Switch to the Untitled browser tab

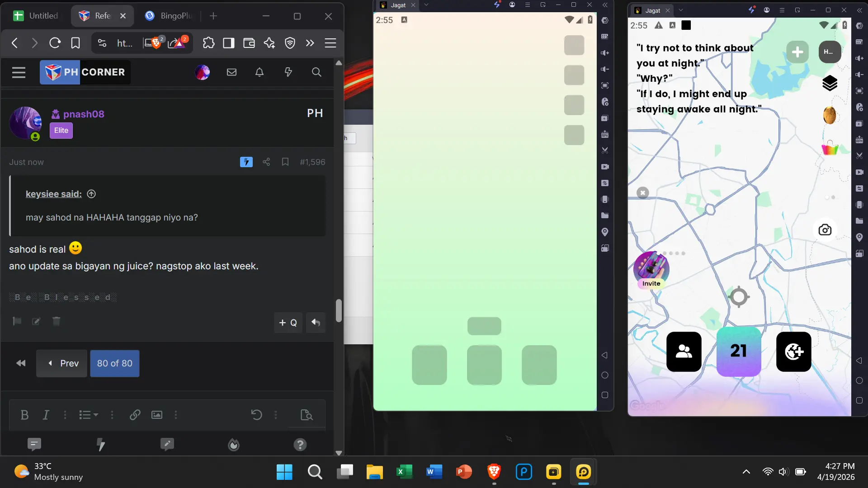[x=36, y=16]
